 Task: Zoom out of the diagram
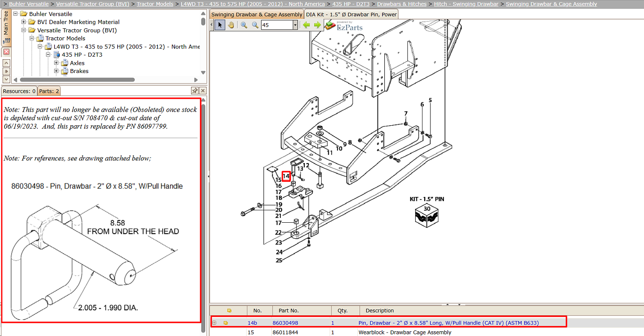[x=255, y=25]
